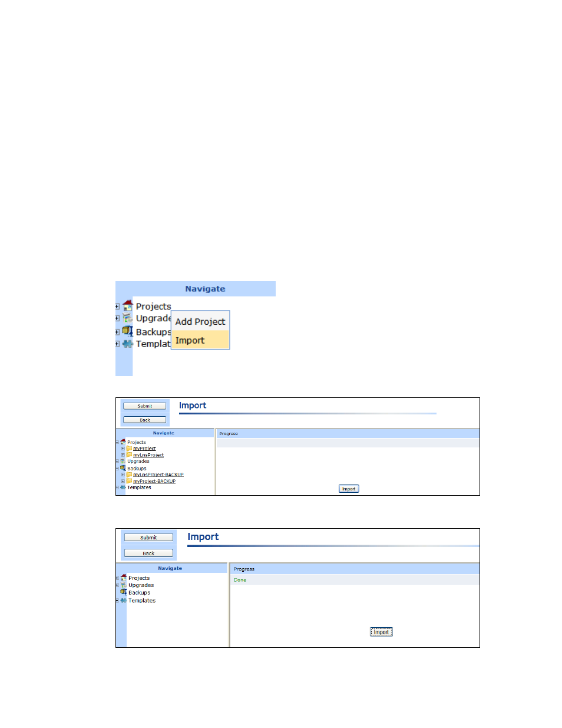Select Projects tree item in Done panel
This screenshot has height=728, width=562.
[x=139, y=578]
